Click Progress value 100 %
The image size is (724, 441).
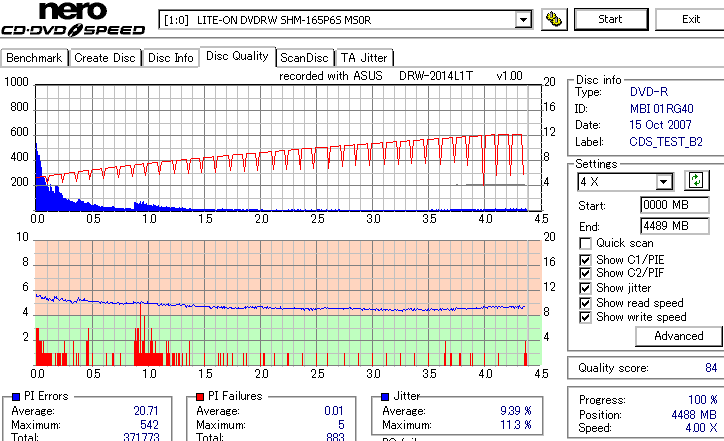click(x=703, y=400)
